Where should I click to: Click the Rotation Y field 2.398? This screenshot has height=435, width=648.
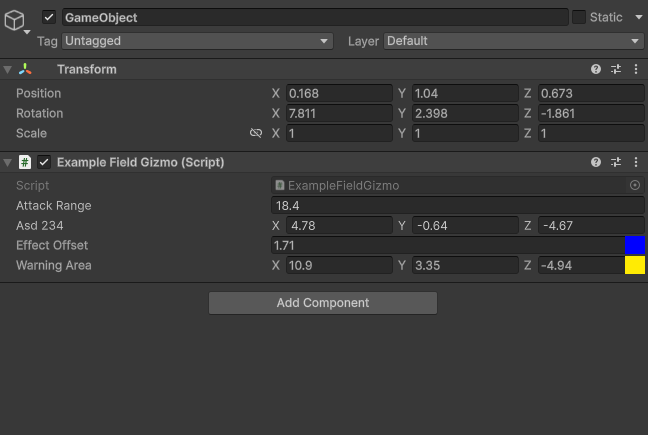click(x=465, y=113)
